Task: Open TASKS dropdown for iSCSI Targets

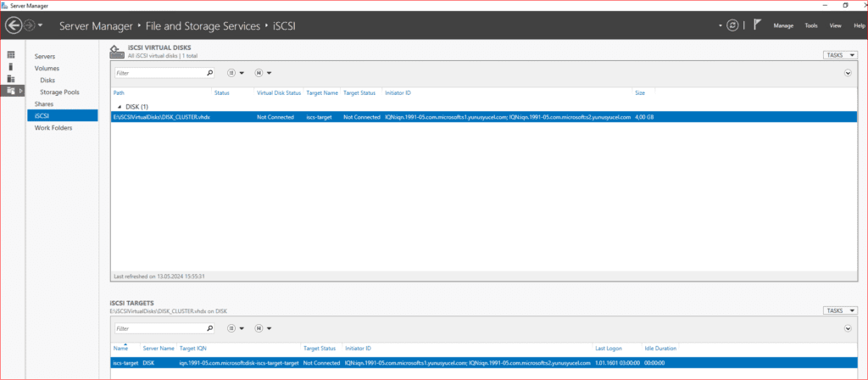Action: (840, 310)
